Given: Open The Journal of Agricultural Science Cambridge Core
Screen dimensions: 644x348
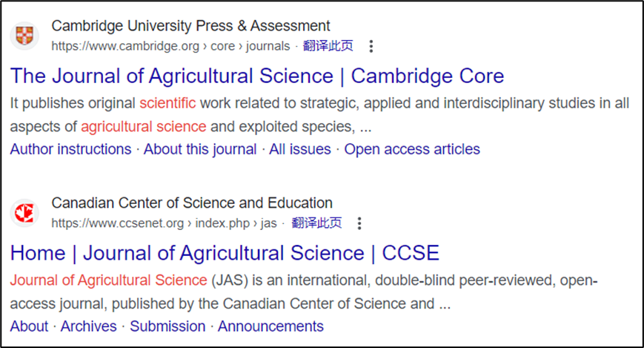Looking at the screenshot, I should pyautogui.click(x=257, y=76).
